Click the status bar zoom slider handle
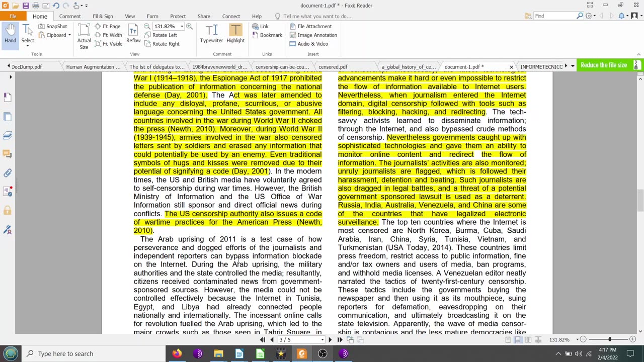 pos(609,340)
